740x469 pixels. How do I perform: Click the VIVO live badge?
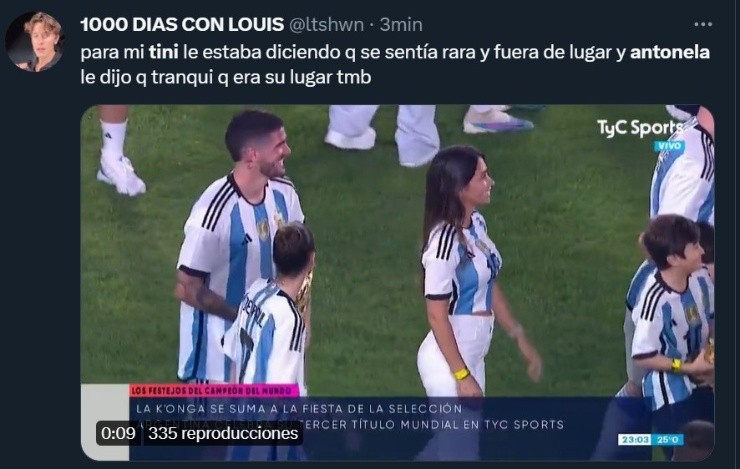pos(669,145)
